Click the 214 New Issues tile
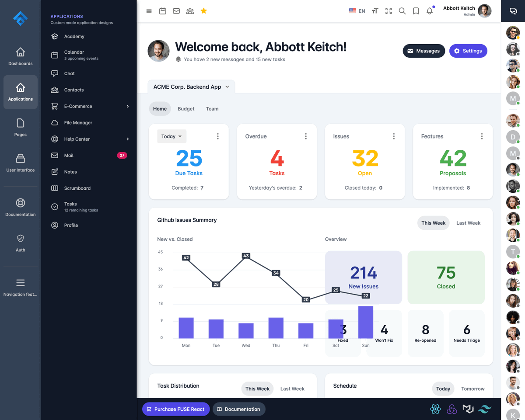Image resolution: width=525 pixels, height=420 pixels. 364,278
